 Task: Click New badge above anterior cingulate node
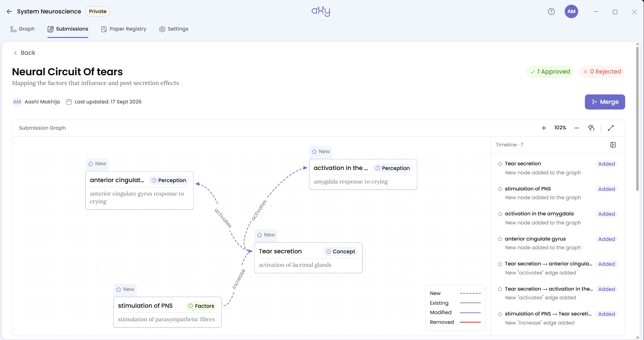[97, 164]
